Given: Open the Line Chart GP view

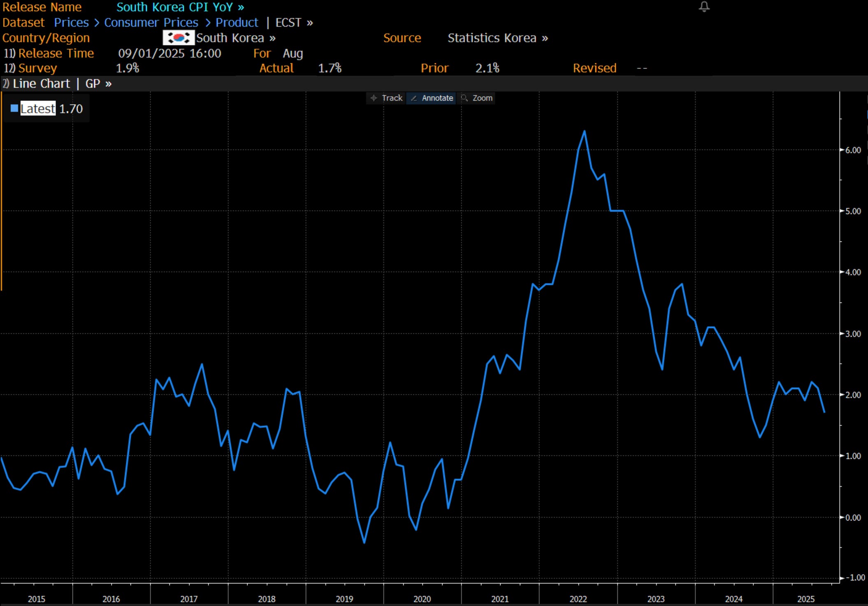Looking at the screenshot, I should pyautogui.click(x=62, y=84).
